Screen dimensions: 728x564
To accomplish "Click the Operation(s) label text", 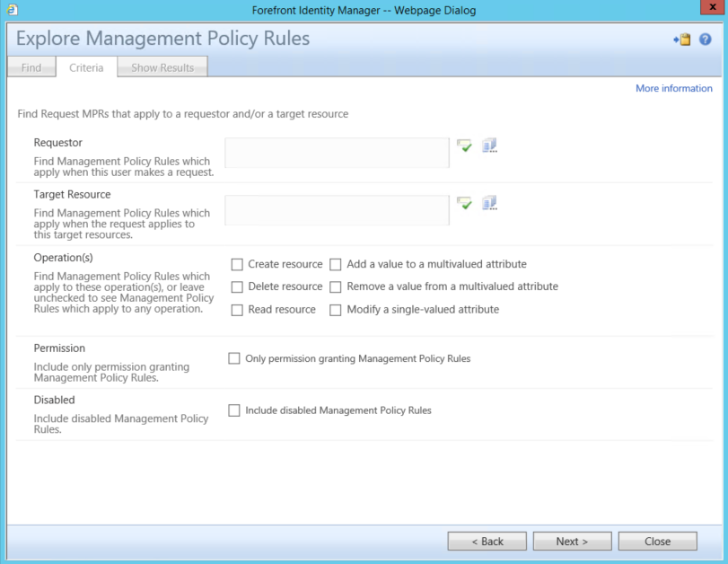I will coord(63,258).
